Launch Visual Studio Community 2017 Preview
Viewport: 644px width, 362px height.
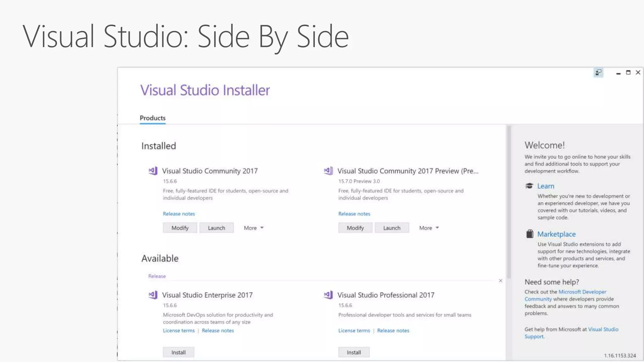[x=391, y=228]
